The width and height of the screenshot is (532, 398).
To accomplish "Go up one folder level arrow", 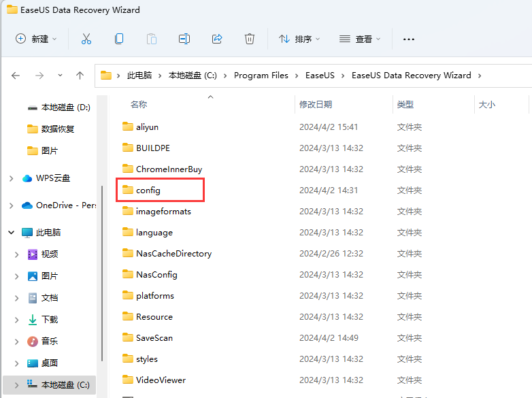I will 80,76.
